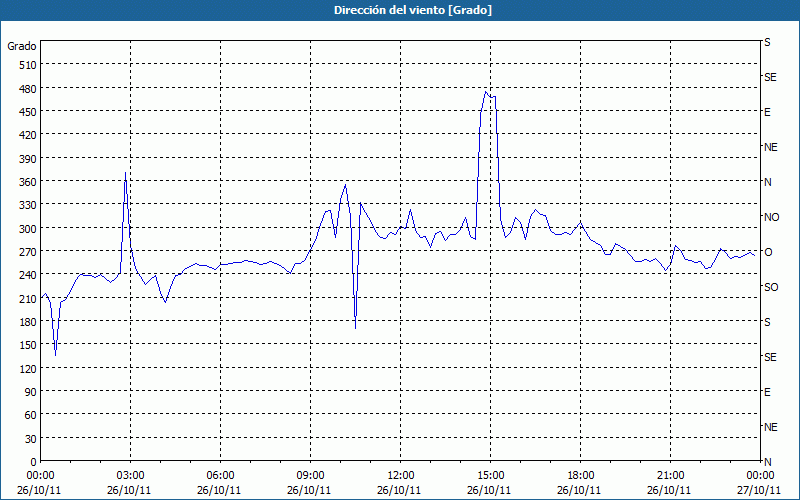This screenshot has height=500, width=800.
Task: Click the '510' y-axis value
Action: click(28, 65)
